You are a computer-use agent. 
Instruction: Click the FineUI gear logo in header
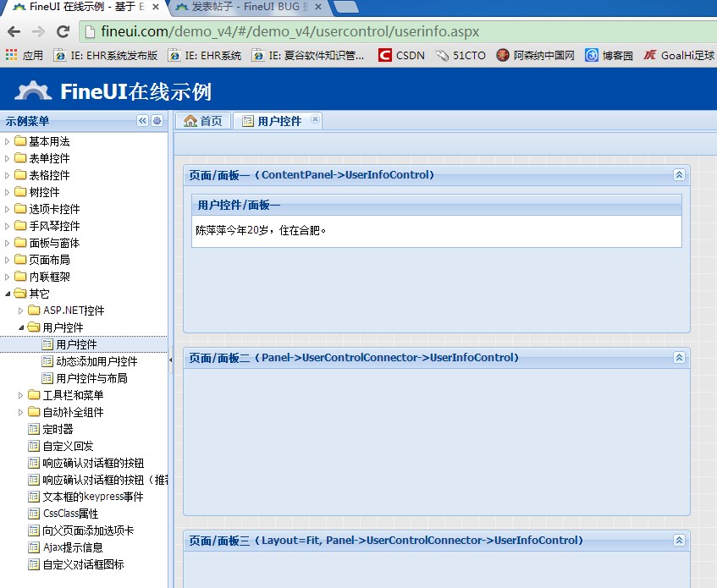coord(32,91)
